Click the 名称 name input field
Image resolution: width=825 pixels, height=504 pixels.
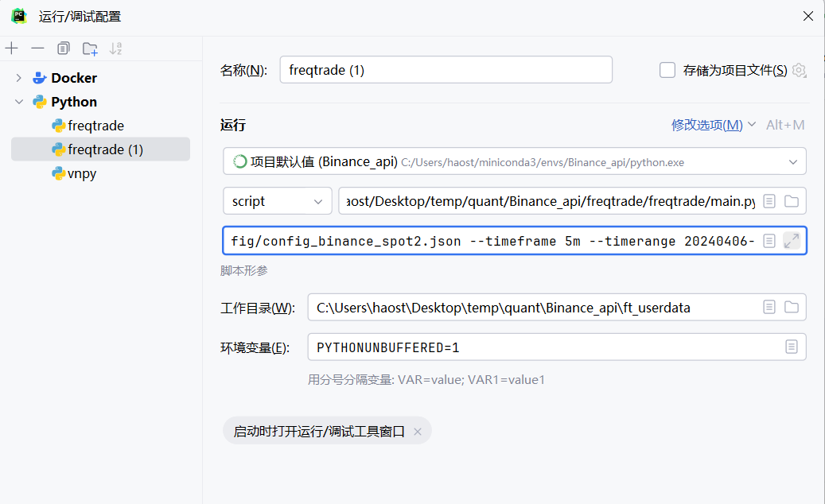pos(446,70)
